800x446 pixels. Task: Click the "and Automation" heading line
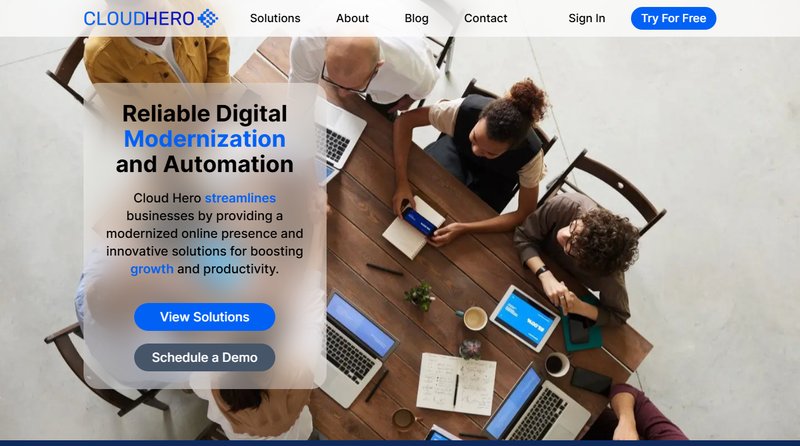point(205,164)
